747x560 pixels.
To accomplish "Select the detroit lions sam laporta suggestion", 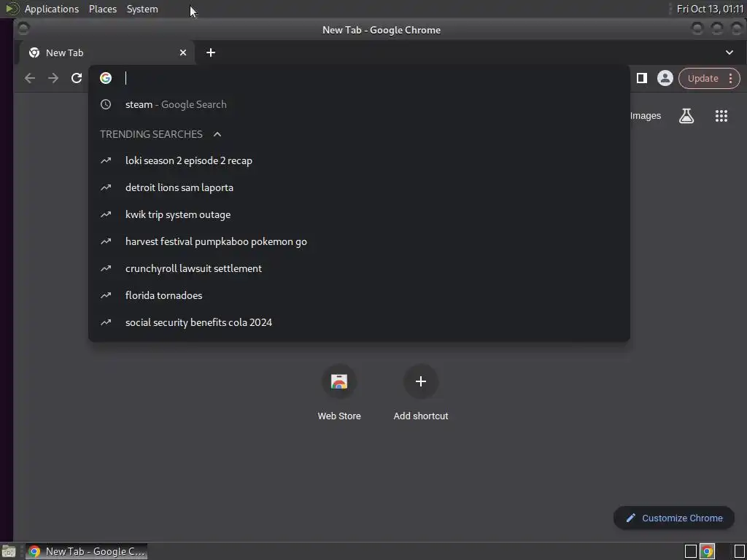I will pos(359,187).
